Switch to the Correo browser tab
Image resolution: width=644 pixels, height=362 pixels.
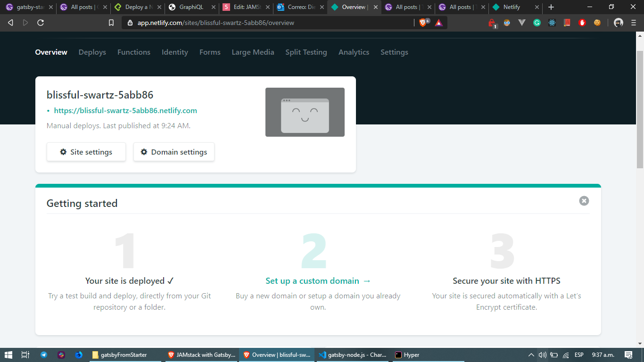coord(299,7)
